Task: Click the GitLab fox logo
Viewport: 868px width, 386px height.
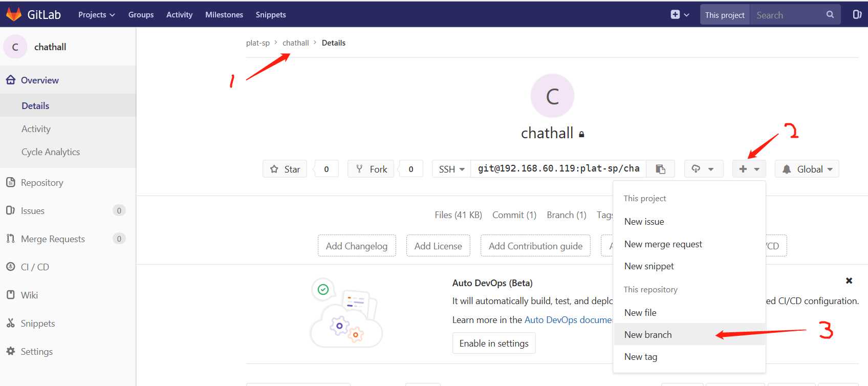Action: [x=14, y=14]
